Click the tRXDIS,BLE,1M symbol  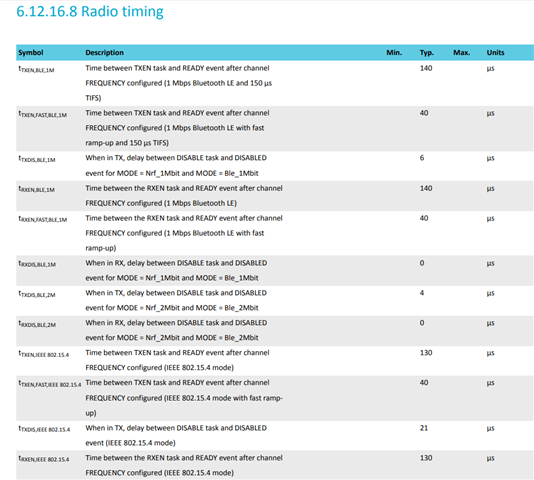[x=37, y=264]
